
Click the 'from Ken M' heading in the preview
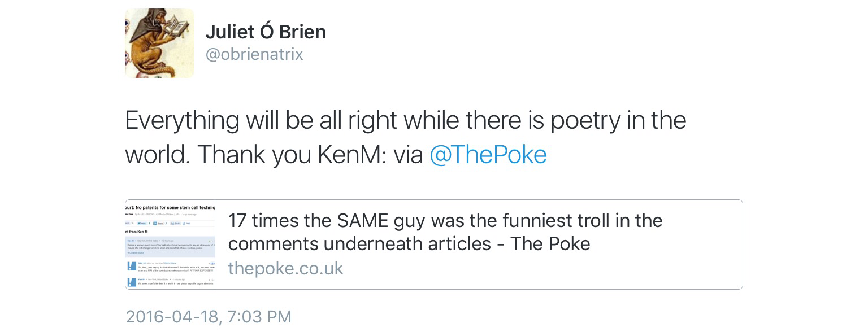(137, 232)
